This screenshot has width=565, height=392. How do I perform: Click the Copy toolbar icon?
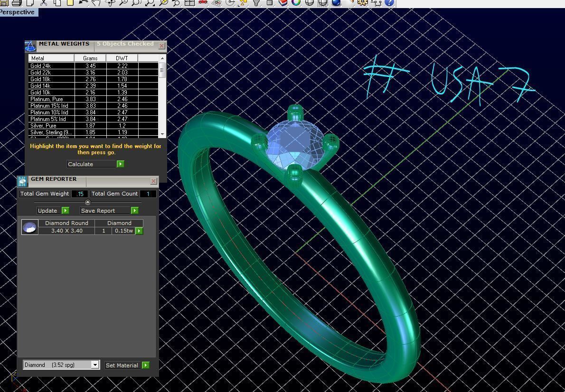(x=57, y=2)
